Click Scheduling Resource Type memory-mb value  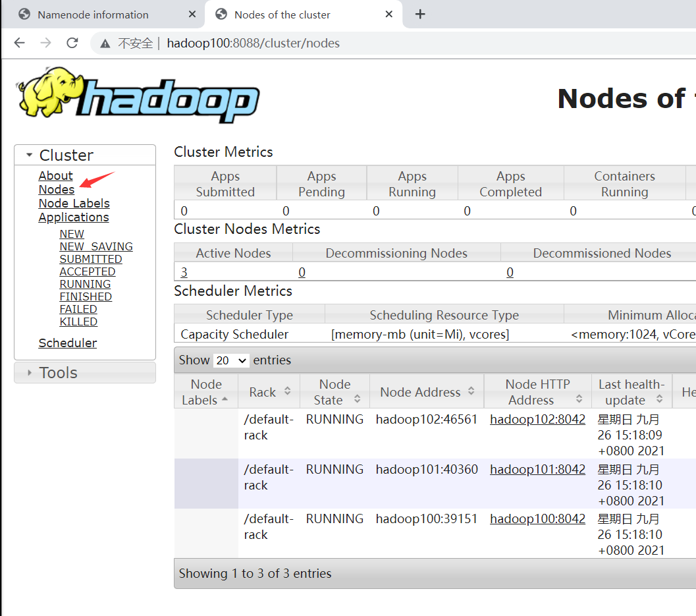coord(420,335)
